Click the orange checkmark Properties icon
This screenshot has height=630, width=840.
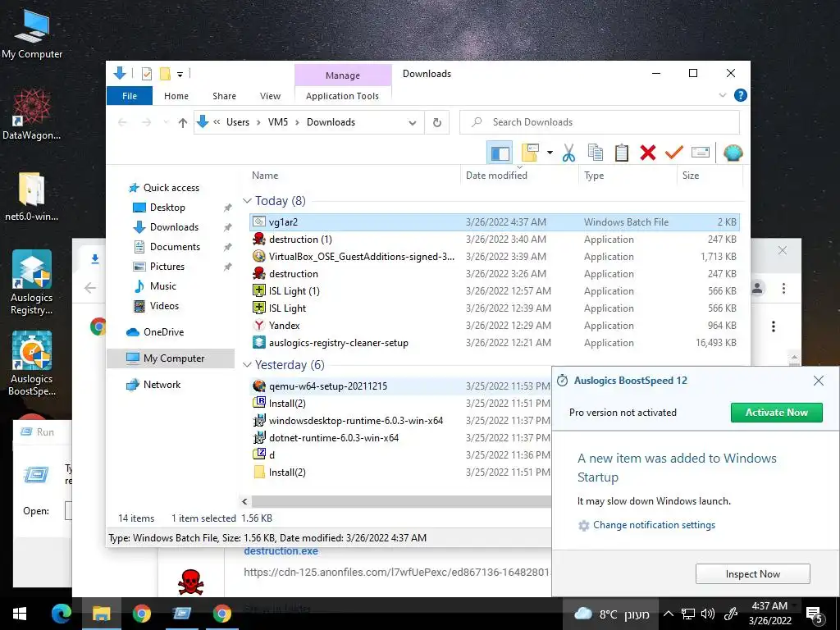(x=674, y=153)
